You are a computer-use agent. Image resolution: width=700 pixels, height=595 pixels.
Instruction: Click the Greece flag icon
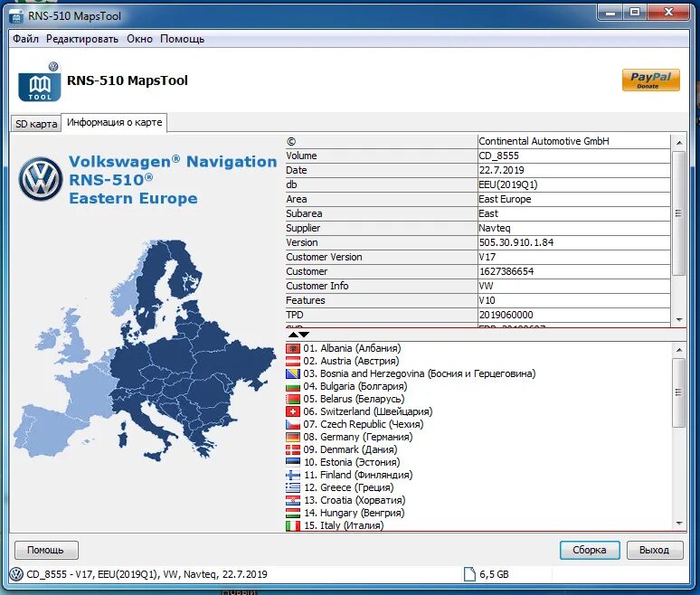coord(293,487)
